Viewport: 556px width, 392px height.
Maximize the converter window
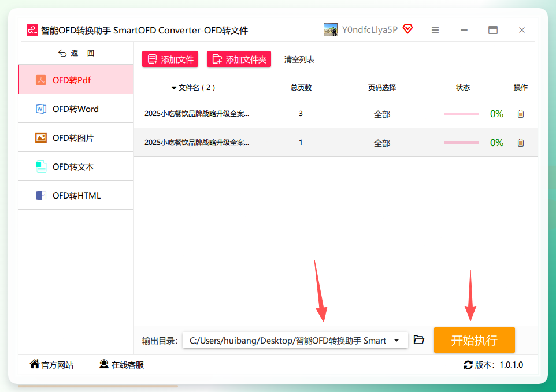tap(493, 30)
